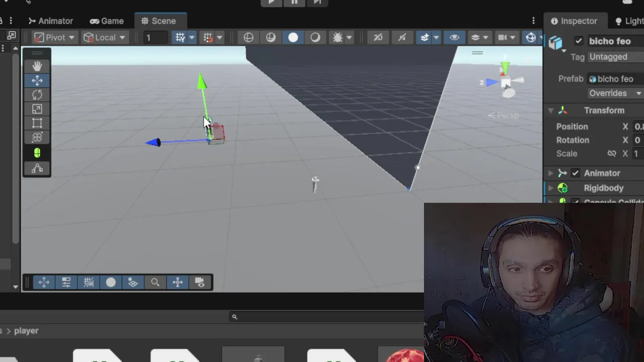
Task: Open the prefab Overrides dropdown
Action: [x=616, y=94]
